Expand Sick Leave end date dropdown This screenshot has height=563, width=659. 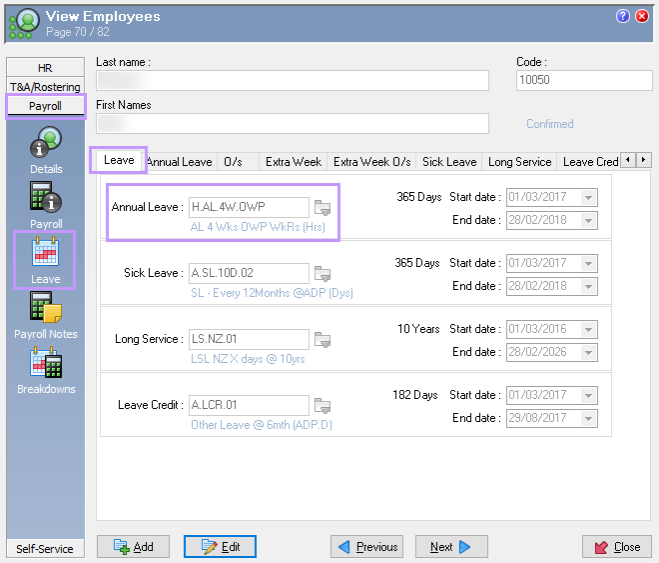(588, 287)
